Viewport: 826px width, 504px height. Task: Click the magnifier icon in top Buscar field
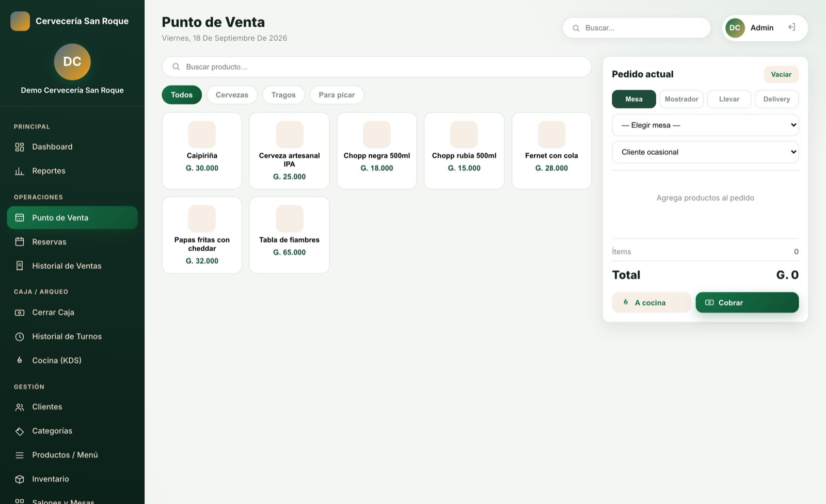(576, 28)
